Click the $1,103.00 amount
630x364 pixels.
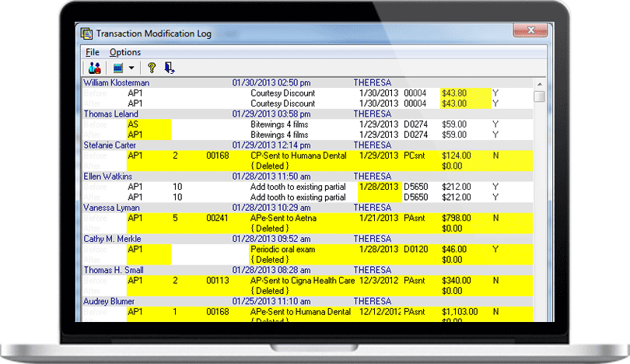(x=460, y=312)
